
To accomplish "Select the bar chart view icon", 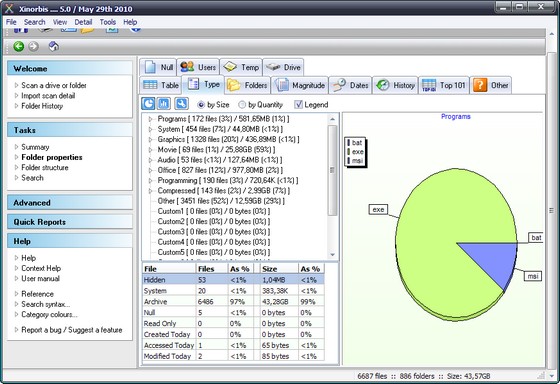I will [164, 104].
